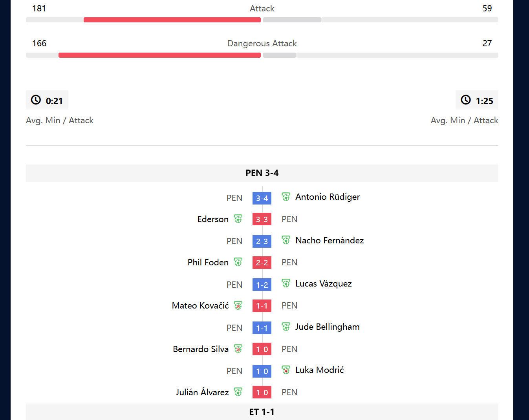Click the missed penalty icon next to Luka Modrić
The width and height of the screenshot is (529, 420).
click(286, 370)
